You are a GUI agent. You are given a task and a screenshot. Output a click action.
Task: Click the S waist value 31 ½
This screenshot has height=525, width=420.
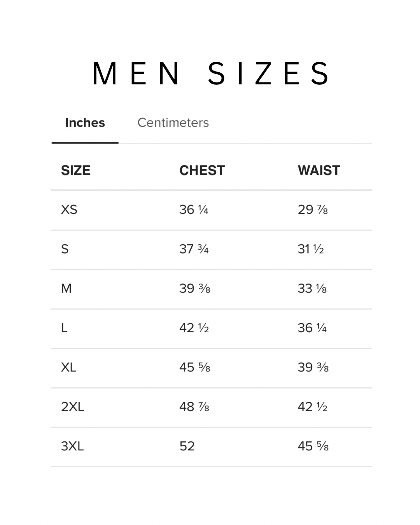311,249
